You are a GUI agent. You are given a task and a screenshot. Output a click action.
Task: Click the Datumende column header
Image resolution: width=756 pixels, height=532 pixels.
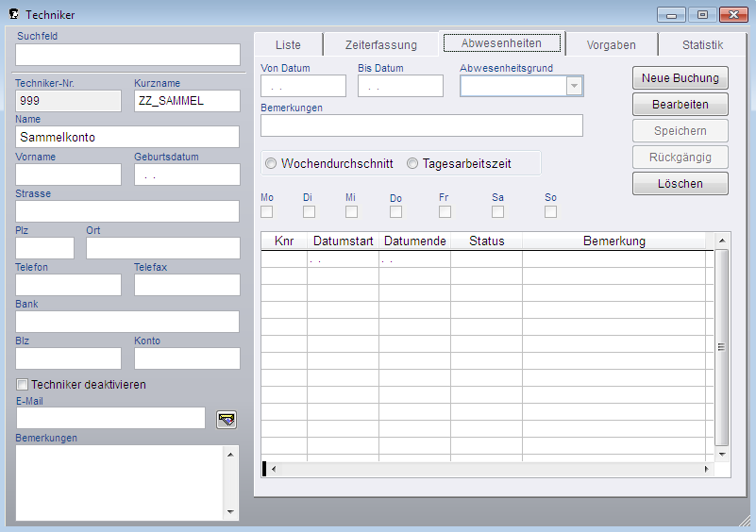pyautogui.click(x=414, y=241)
